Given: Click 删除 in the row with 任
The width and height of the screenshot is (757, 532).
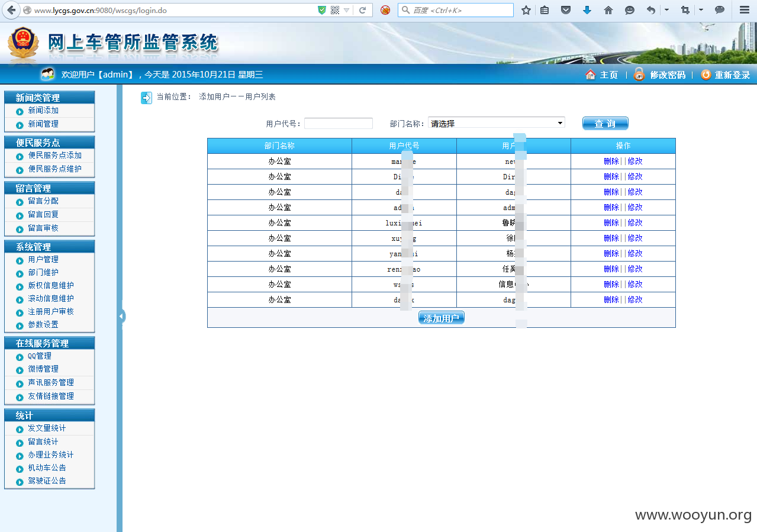Looking at the screenshot, I should coord(611,269).
